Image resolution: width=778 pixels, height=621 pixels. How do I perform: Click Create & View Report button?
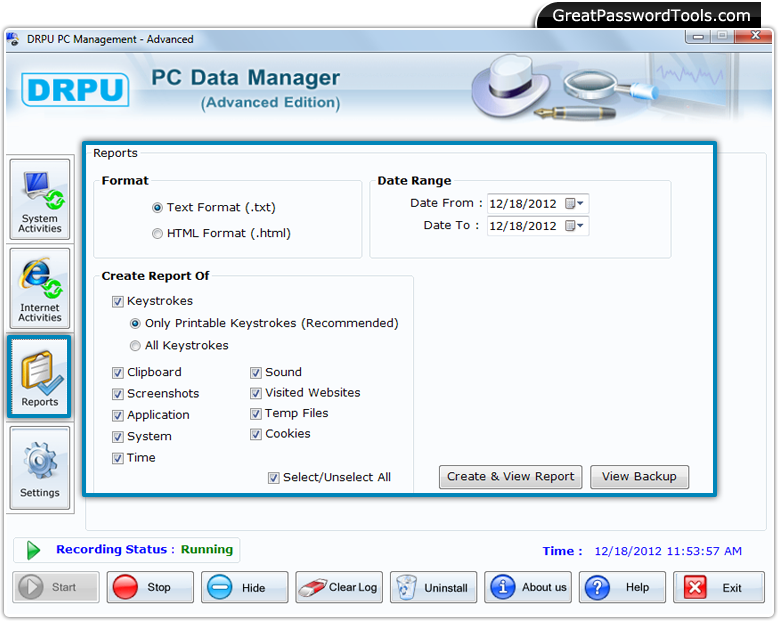coord(511,477)
